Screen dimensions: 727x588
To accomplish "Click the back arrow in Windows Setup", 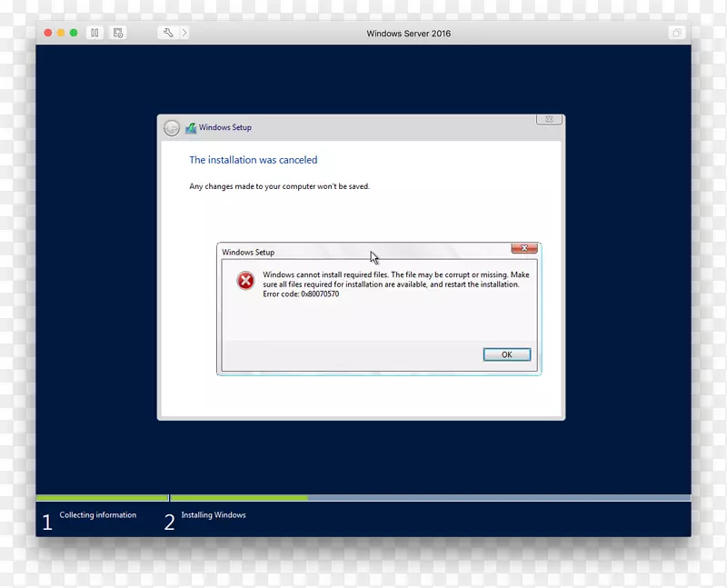I will point(172,127).
